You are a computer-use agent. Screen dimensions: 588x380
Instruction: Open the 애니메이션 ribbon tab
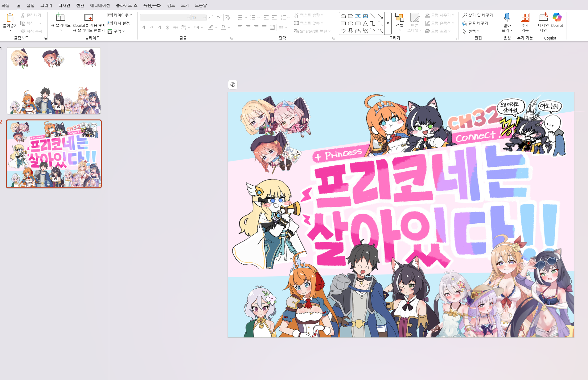coord(100,5)
